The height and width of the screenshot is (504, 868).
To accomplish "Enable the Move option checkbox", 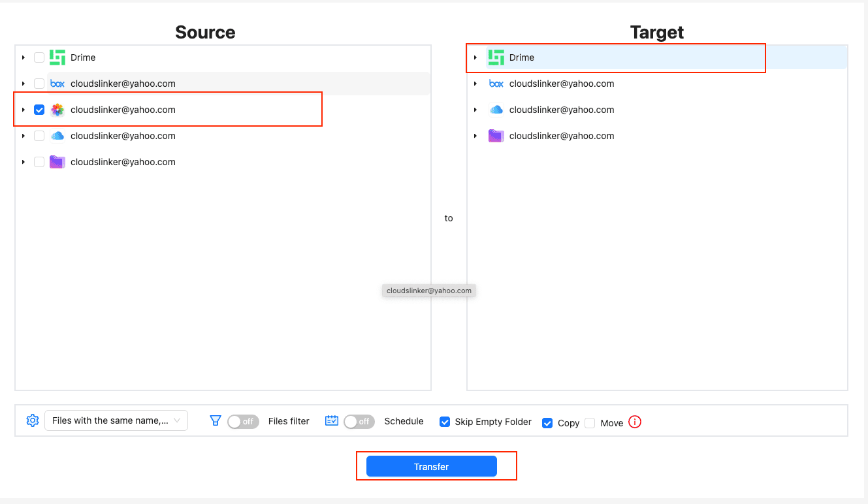I will (x=590, y=423).
